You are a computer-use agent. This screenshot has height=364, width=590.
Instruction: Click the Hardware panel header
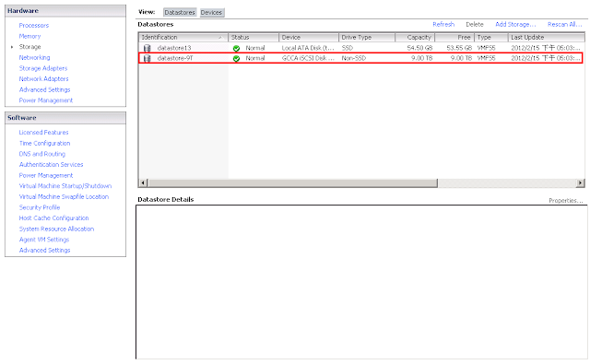pyautogui.click(x=65, y=11)
